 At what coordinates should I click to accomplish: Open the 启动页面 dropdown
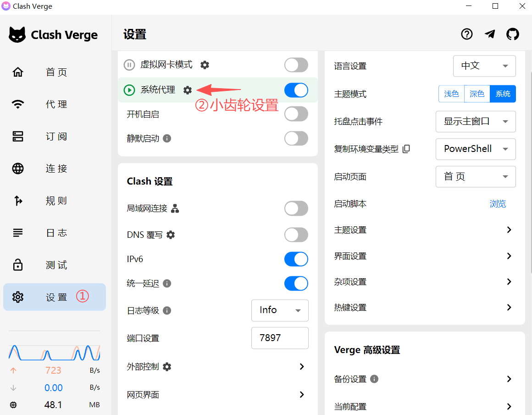point(476,177)
